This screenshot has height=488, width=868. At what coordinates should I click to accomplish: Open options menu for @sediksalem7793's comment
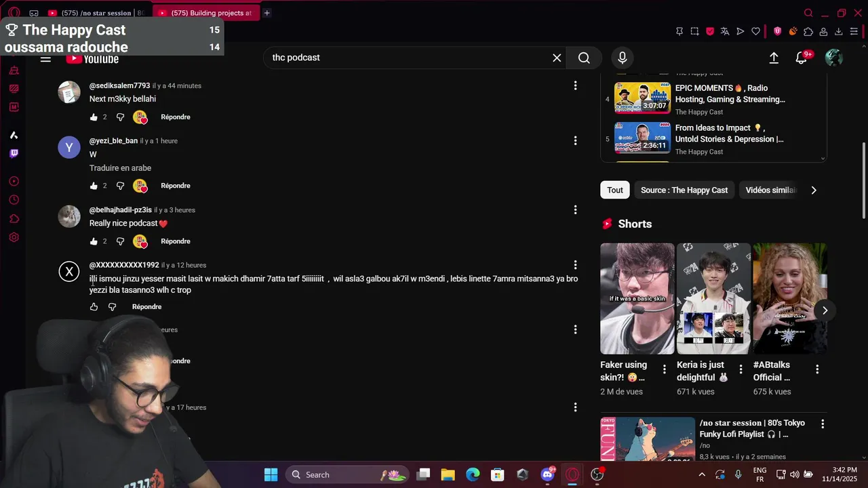click(x=575, y=85)
